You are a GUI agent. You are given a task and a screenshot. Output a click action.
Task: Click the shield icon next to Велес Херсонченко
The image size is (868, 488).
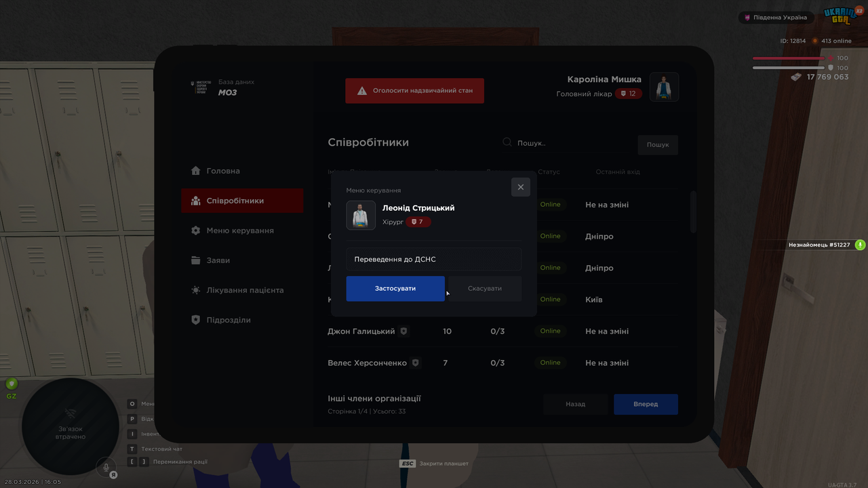pos(416,363)
